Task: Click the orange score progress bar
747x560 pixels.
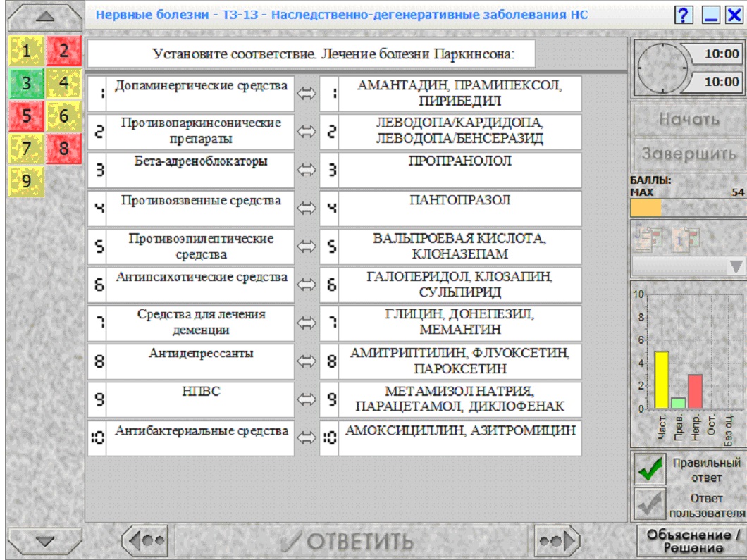Action: 646,208
